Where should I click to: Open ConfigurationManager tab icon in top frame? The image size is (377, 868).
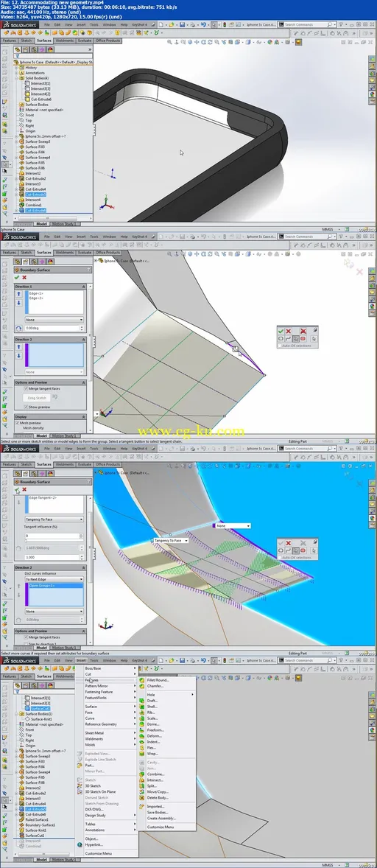point(34,49)
